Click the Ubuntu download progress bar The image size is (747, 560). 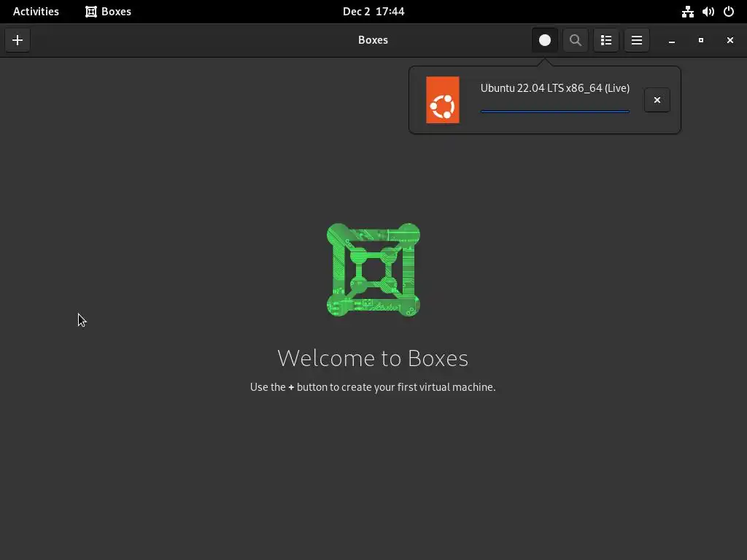click(x=555, y=112)
